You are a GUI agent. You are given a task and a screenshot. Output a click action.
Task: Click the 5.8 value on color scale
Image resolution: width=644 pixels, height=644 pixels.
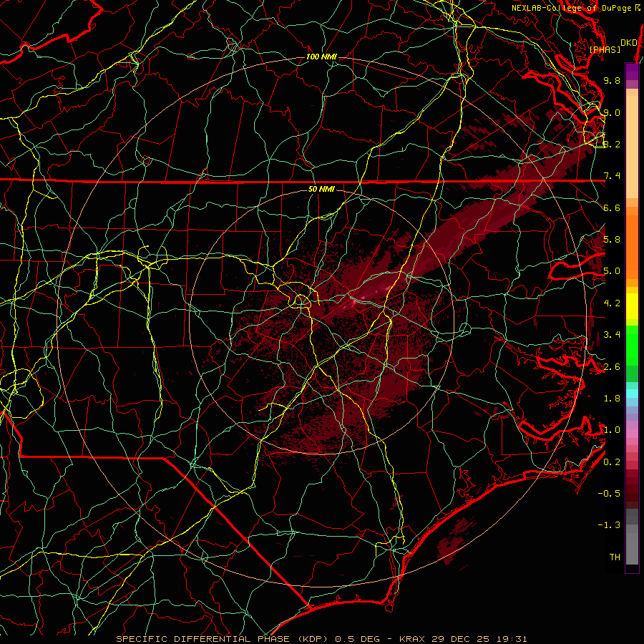(612, 240)
